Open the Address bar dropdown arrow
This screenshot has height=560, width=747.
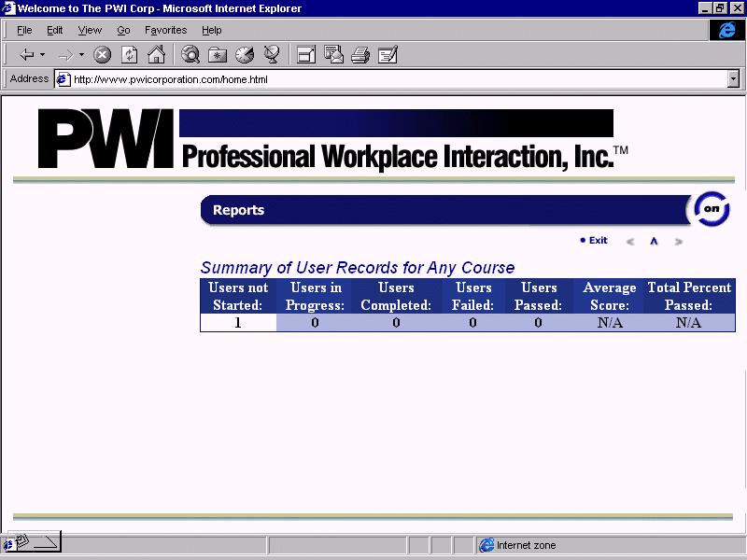tap(733, 79)
